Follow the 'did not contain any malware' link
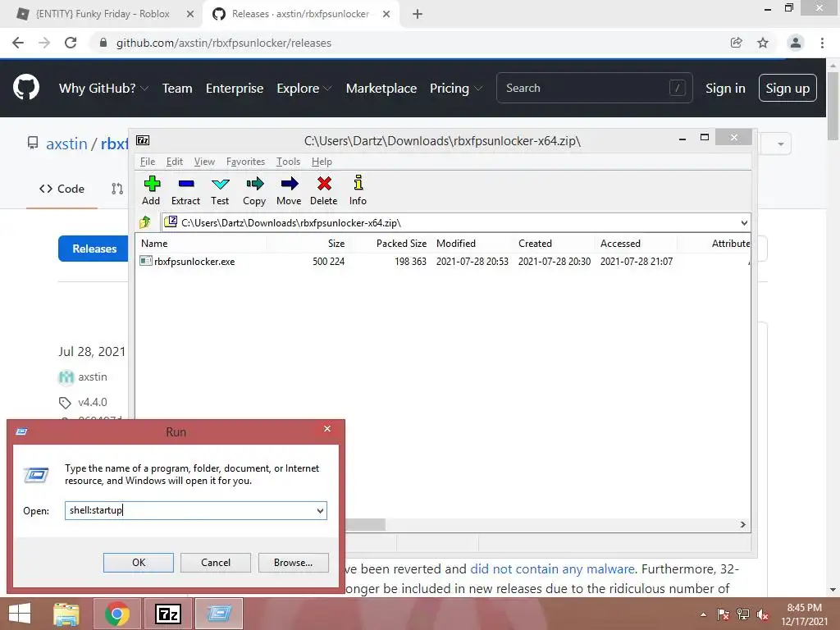Screen dimensions: 840x630 point(552,569)
